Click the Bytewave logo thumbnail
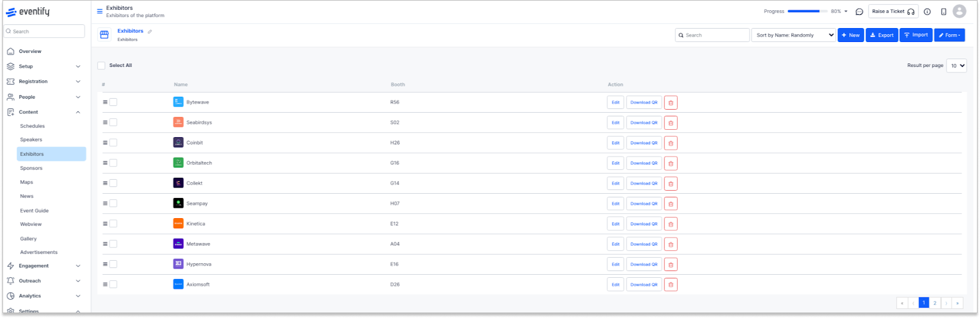The width and height of the screenshot is (980, 318). (178, 102)
